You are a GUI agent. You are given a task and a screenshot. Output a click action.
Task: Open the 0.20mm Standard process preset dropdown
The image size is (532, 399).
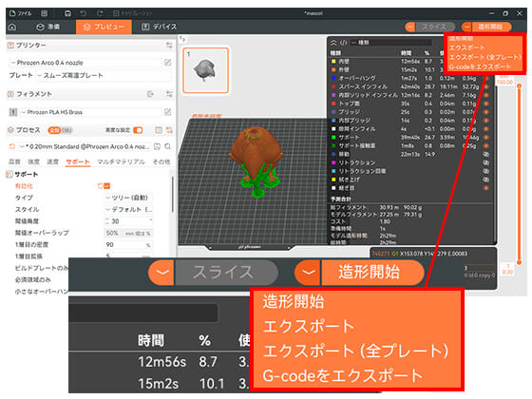click(x=85, y=146)
